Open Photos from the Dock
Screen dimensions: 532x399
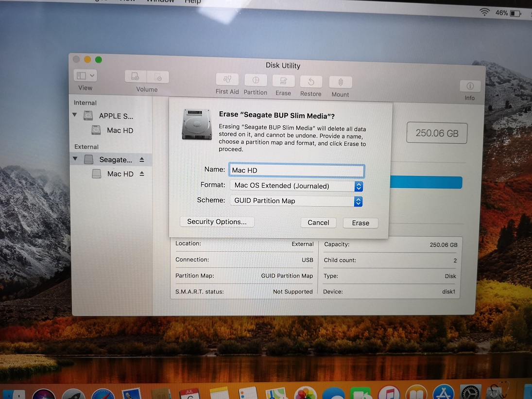tap(306, 394)
